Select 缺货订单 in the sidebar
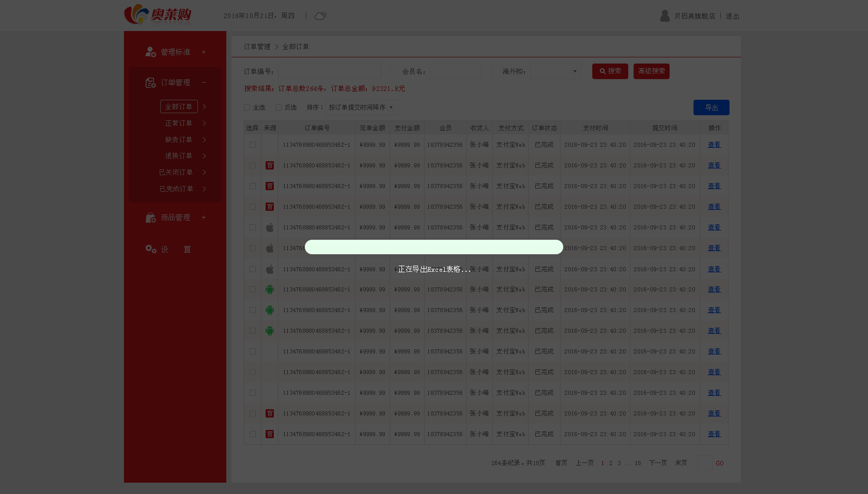 tap(179, 140)
